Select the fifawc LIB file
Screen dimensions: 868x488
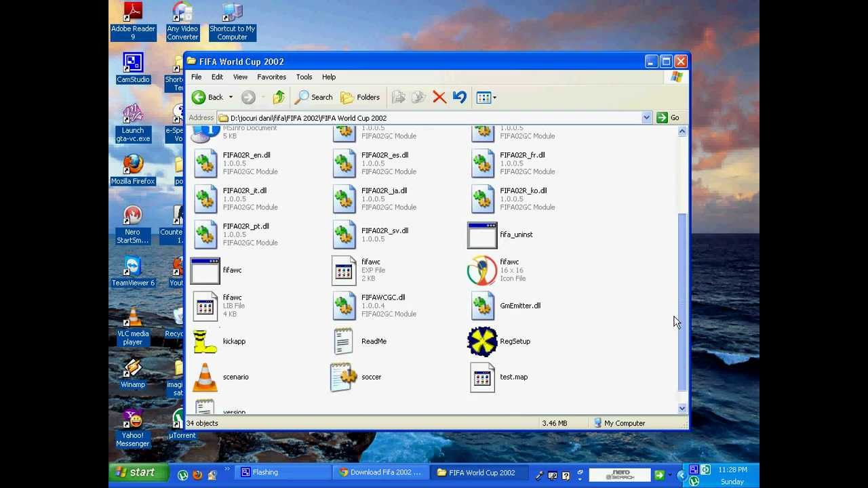coord(218,306)
